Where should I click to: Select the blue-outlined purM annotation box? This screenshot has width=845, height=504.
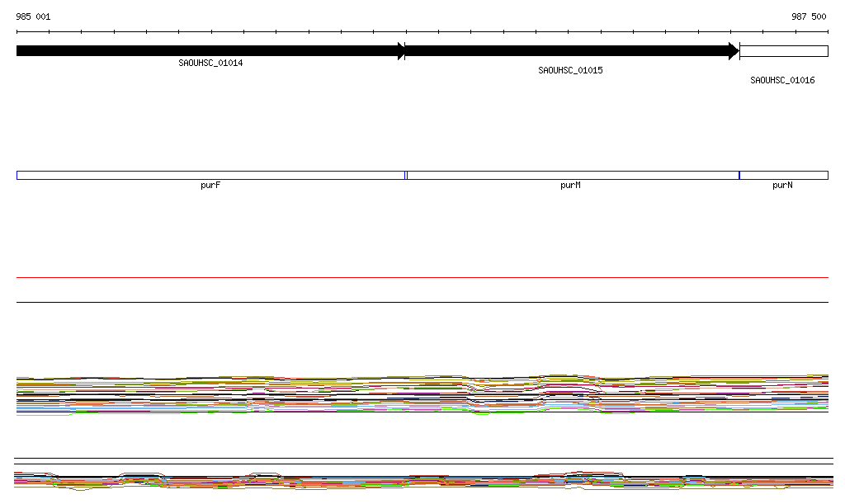pyautogui.click(x=572, y=175)
